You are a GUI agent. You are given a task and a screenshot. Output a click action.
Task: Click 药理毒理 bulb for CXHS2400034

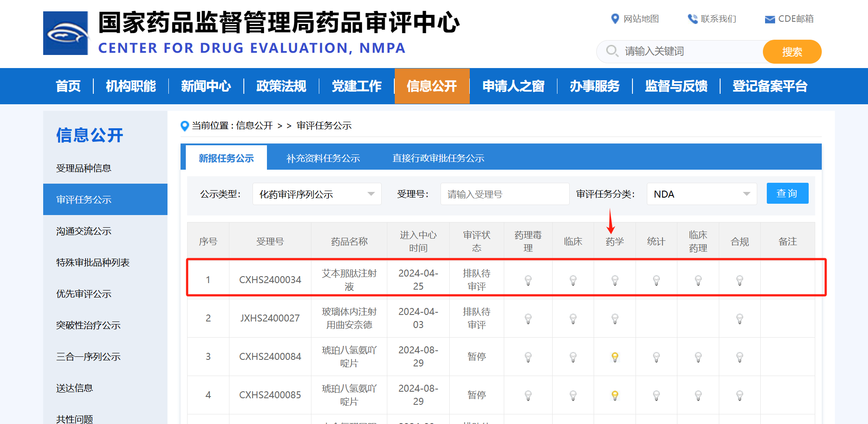[x=528, y=280]
